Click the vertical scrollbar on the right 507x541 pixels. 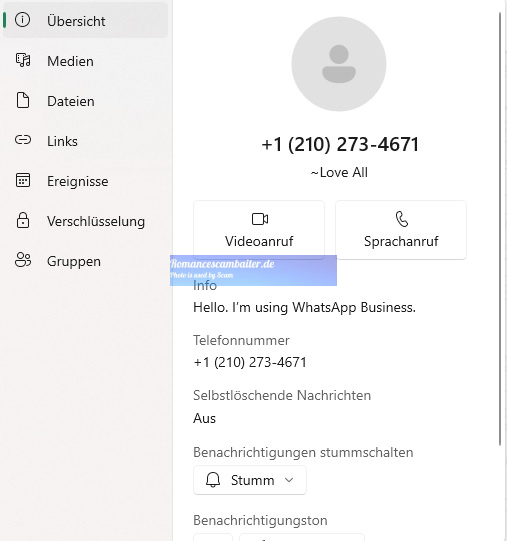pos(500,229)
